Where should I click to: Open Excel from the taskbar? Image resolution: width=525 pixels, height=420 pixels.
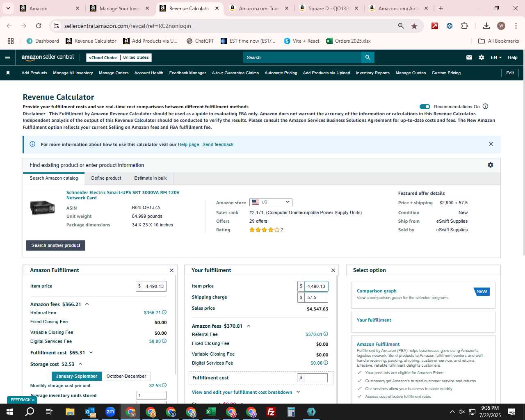click(x=211, y=412)
